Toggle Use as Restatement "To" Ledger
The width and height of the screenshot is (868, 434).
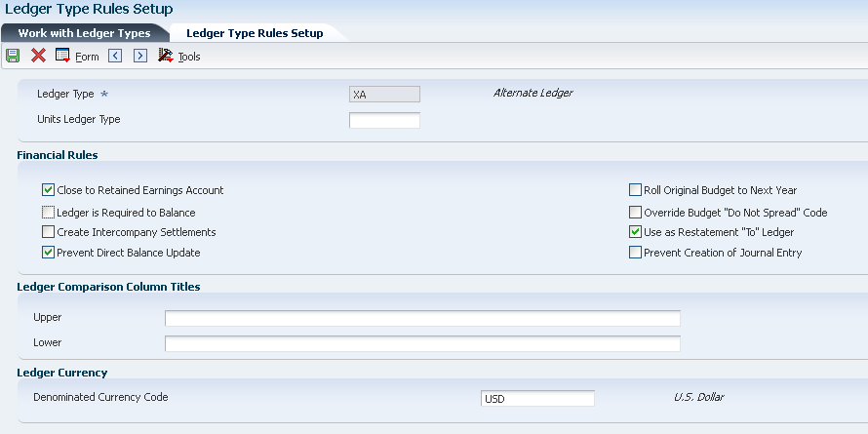[635, 232]
